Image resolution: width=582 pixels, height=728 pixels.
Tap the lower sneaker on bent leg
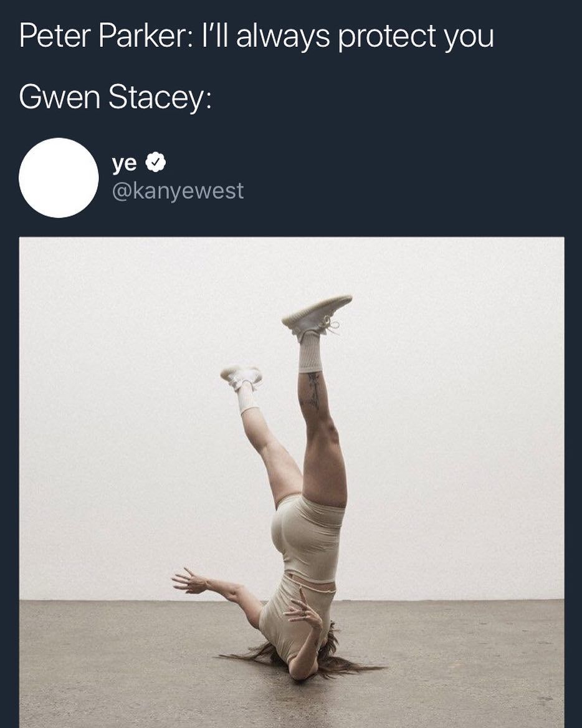241,376
